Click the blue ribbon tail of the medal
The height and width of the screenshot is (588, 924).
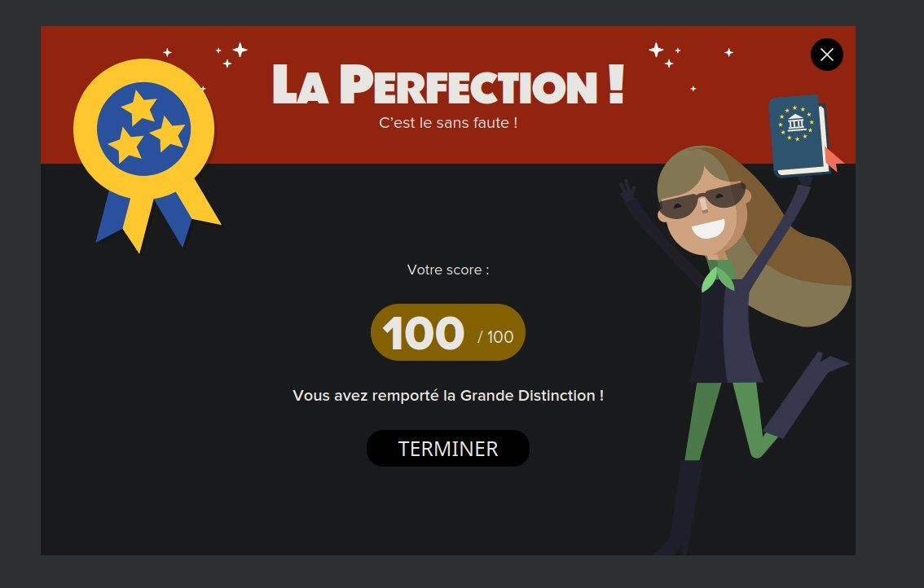click(112, 217)
